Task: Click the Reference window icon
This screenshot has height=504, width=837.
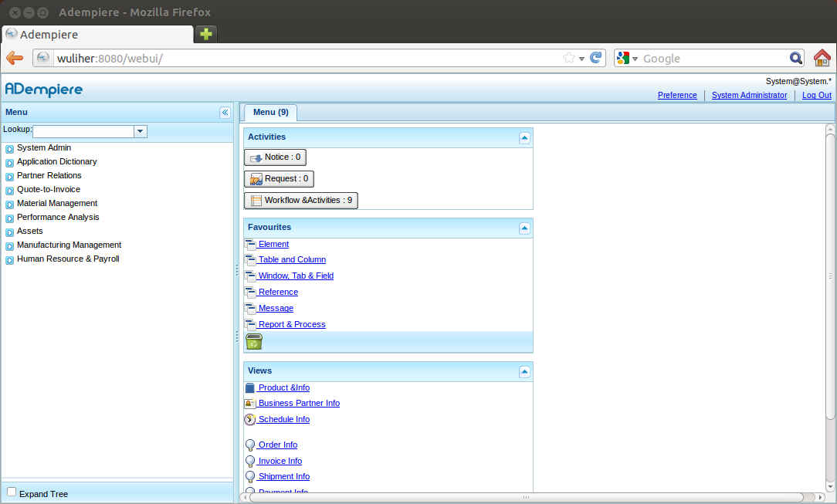Action: point(250,293)
